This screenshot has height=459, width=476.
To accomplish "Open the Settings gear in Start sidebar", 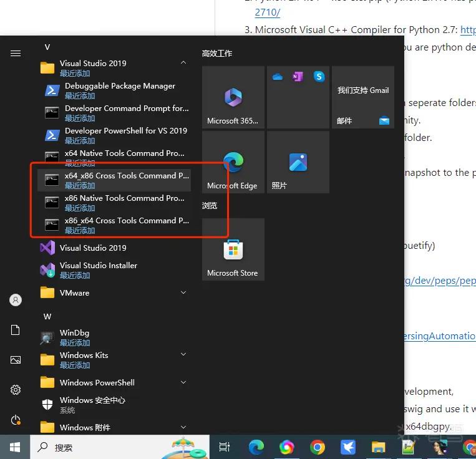I will pos(16,390).
